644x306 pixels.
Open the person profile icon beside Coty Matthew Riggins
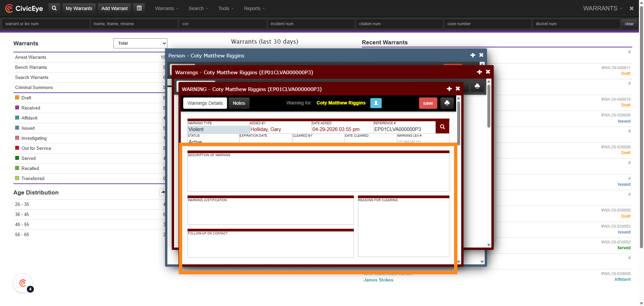(376, 103)
